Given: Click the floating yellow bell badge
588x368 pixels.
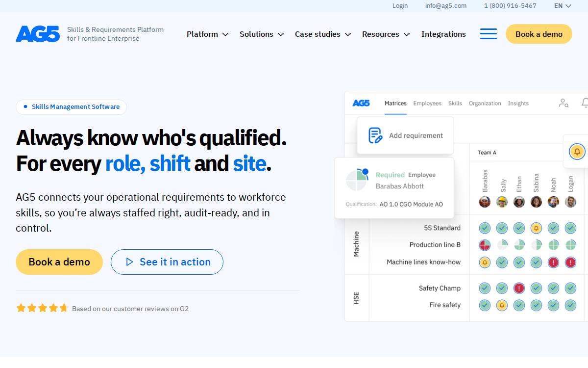Looking at the screenshot, I should tap(577, 152).
